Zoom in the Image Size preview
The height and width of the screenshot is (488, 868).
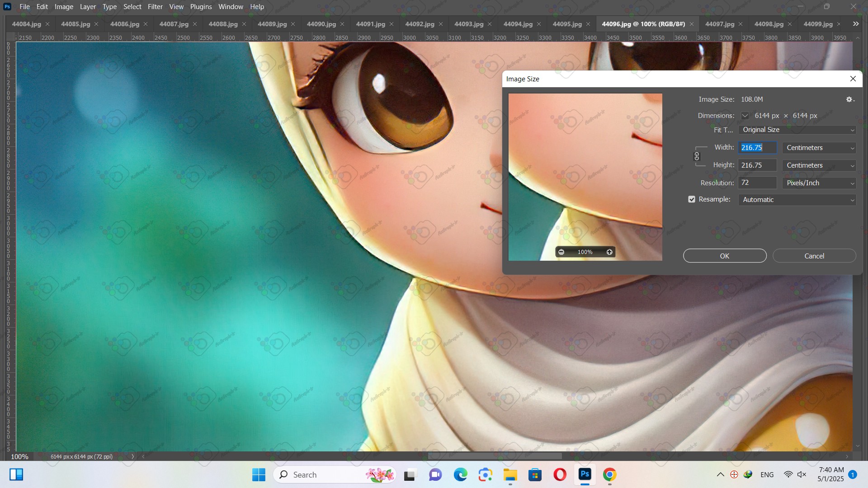click(x=609, y=252)
